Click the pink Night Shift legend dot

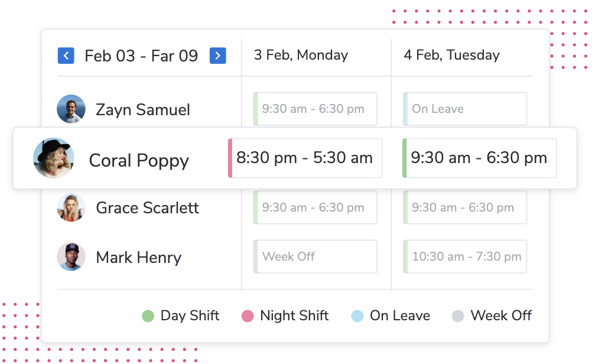coord(248,316)
